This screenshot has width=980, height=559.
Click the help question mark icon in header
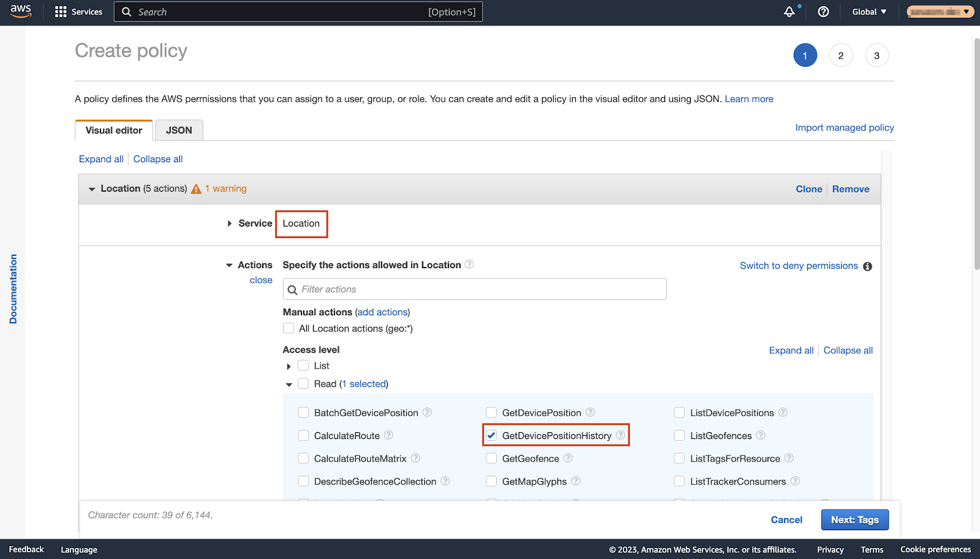pyautogui.click(x=823, y=12)
